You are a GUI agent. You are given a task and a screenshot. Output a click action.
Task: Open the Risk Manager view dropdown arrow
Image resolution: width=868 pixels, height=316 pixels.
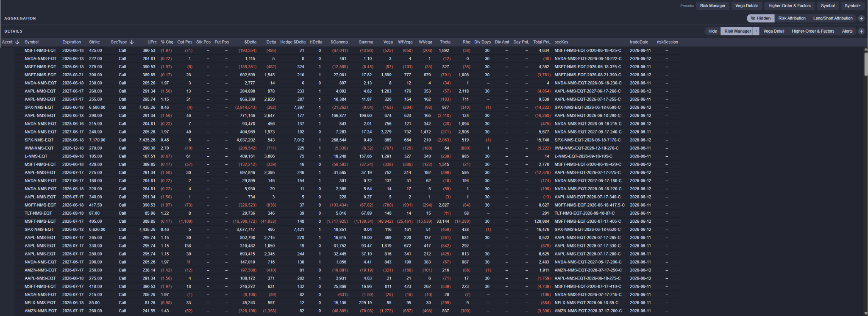(x=756, y=31)
